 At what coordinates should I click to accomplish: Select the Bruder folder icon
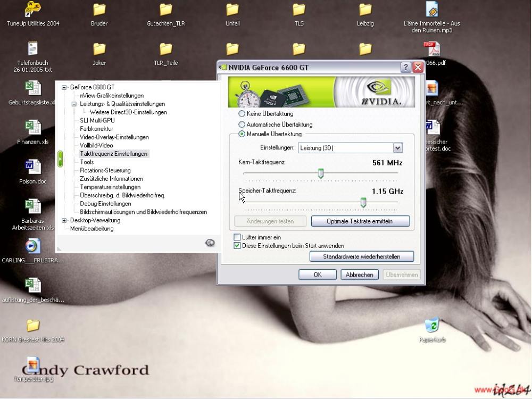click(99, 10)
